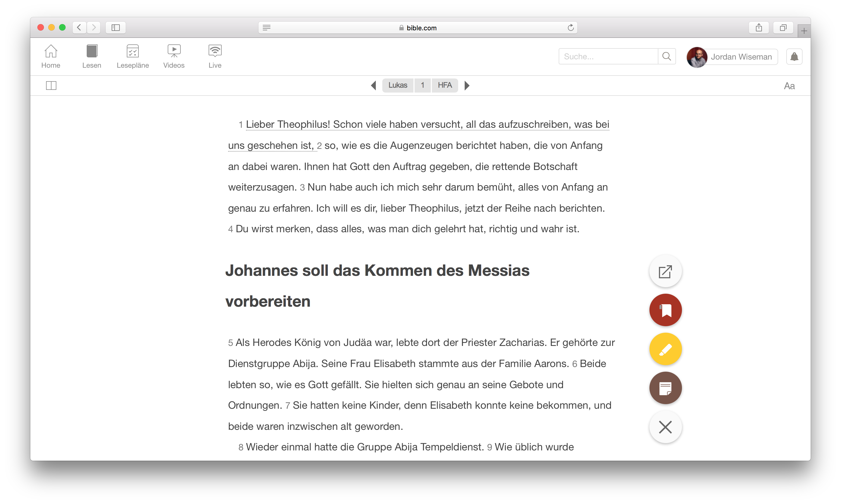Go to the previous chapter arrow
The width and height of the screenshot is (841, 504).
(x=373, y=85)
